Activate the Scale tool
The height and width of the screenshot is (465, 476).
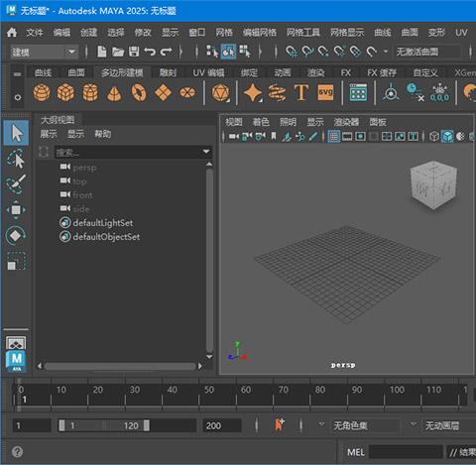click(16, 261)
